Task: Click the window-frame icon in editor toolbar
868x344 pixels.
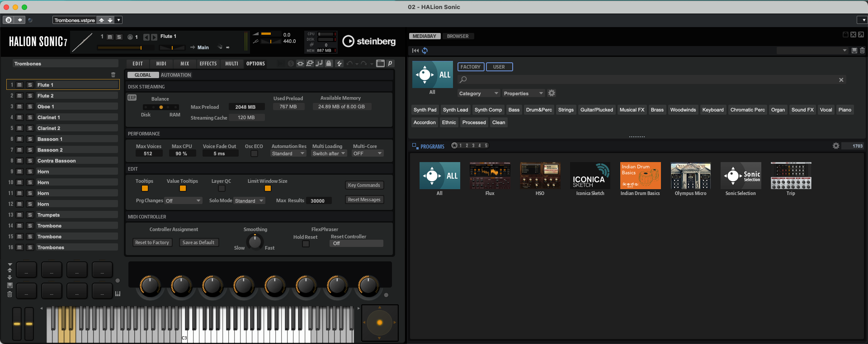Action: click(x=381, y=64)
